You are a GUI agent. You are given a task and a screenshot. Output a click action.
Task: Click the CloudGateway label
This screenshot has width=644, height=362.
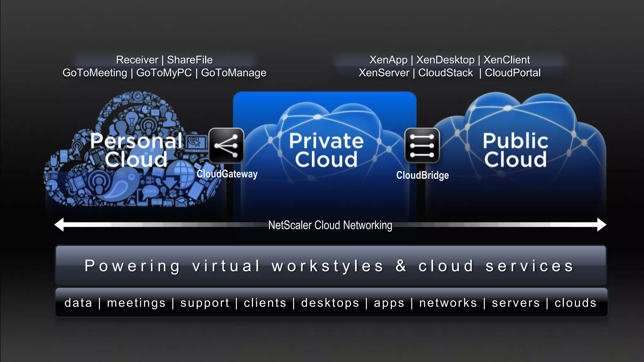(227, 174)
